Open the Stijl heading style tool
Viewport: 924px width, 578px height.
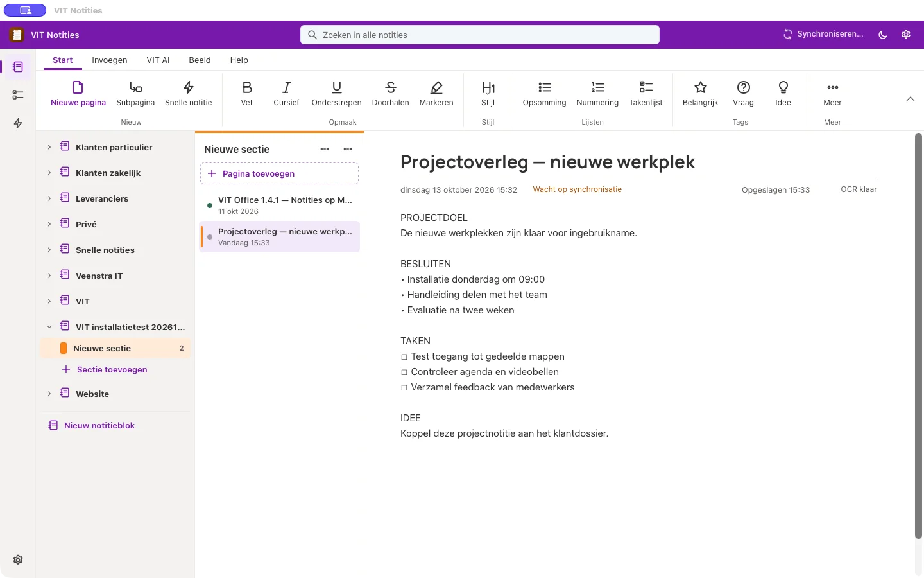point(488,94)
